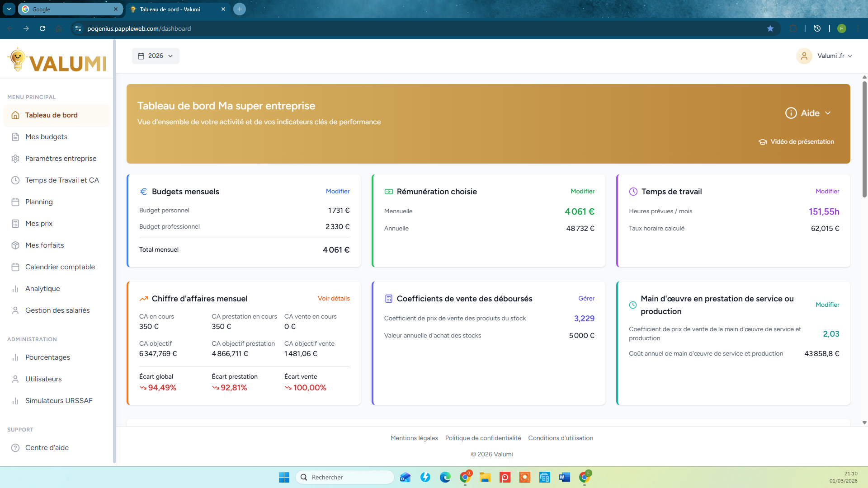868x488 pixels.
Task: Click the bookmark star icon in address bar
Action: (770, 28)
